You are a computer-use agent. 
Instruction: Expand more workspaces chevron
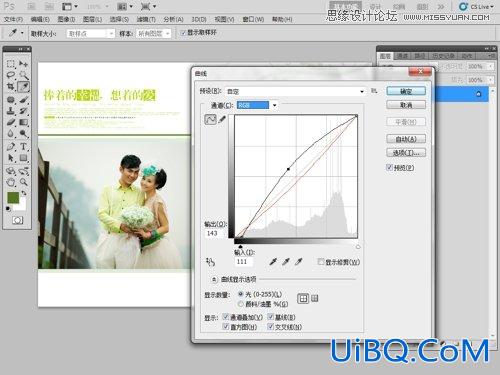coord(441,6)
